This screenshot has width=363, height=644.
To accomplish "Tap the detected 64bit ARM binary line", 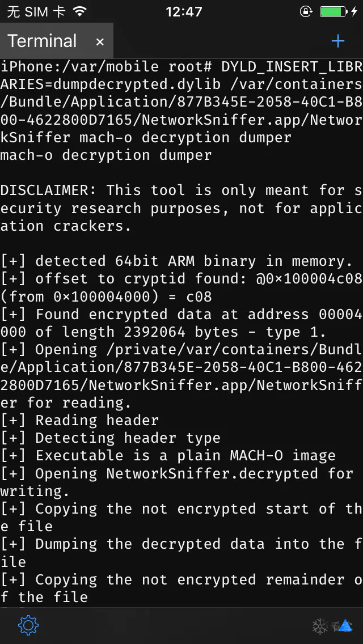I will 176,261.
